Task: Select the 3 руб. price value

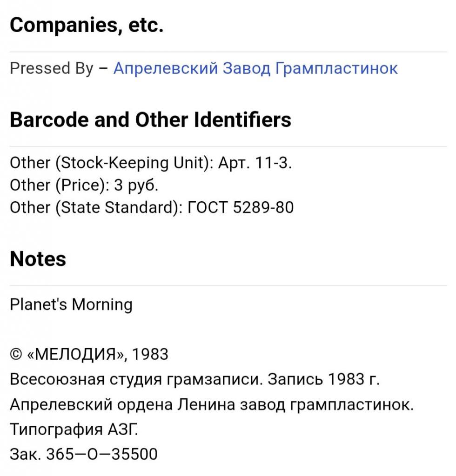Action: 136,185
